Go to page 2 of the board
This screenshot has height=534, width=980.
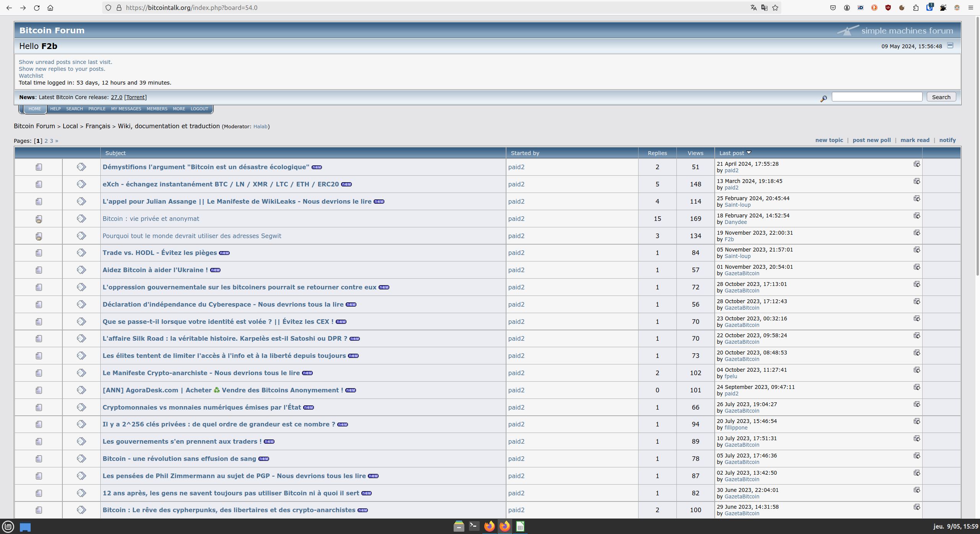click(46, 141)
